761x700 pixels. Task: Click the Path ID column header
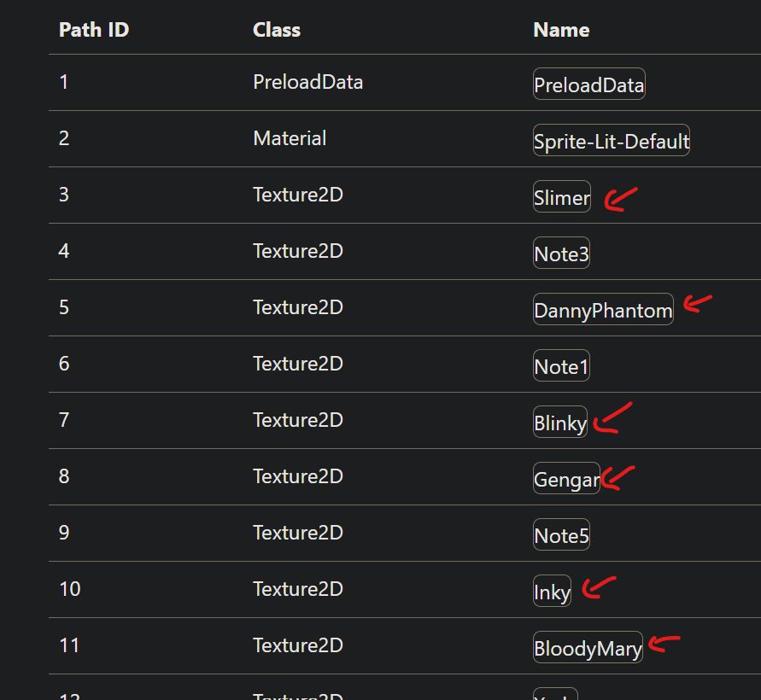click(94, 30)
